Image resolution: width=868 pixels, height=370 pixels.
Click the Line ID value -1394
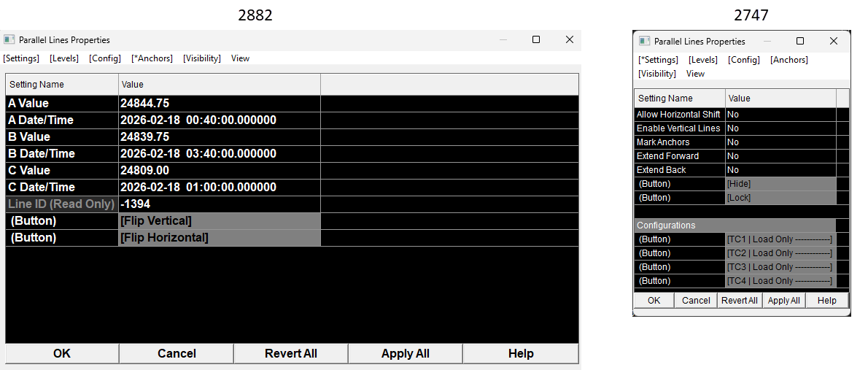220,204
